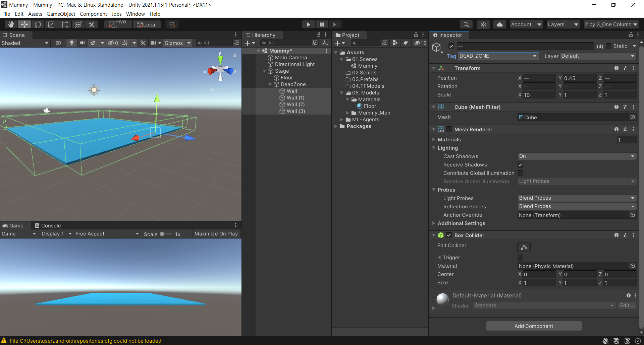Open Mesh Renderer preset icon

(x=625, y=129)
